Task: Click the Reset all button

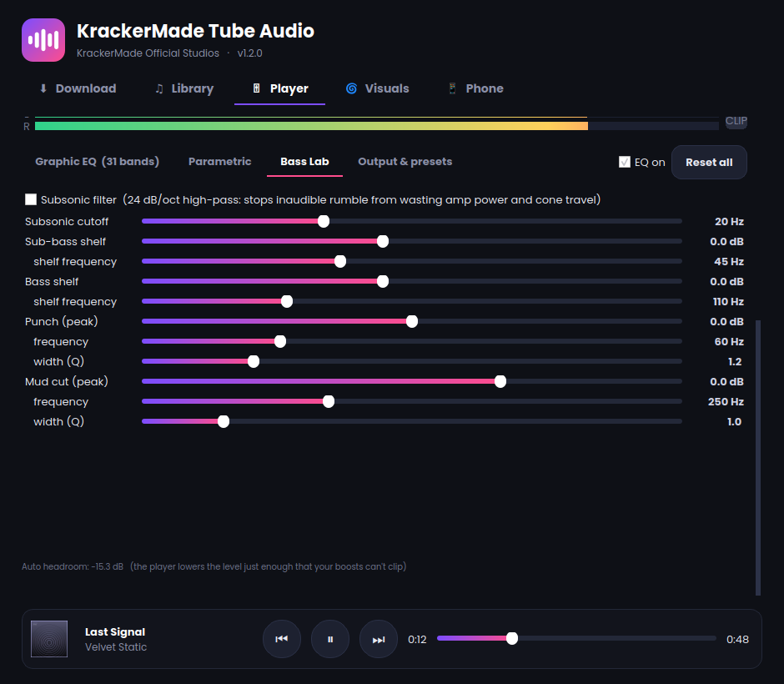Action: coord(709,162)
